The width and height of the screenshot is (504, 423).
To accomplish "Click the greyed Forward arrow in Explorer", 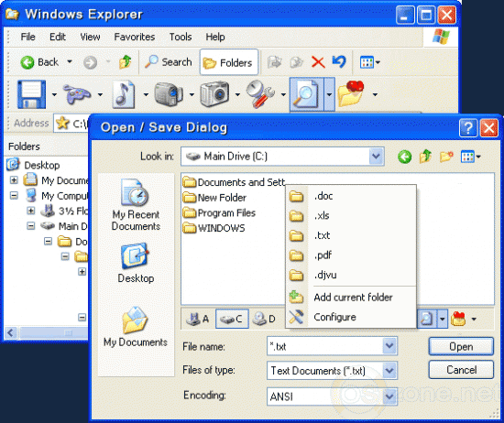I will click(x=91, y=62).
